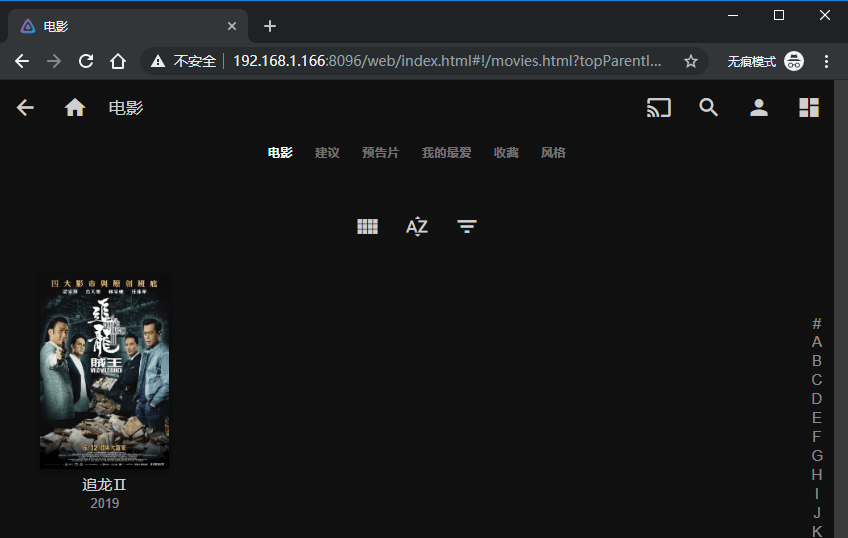Go to Jellyfin home via house icon
848x538 pixels.
click(75, 108)
